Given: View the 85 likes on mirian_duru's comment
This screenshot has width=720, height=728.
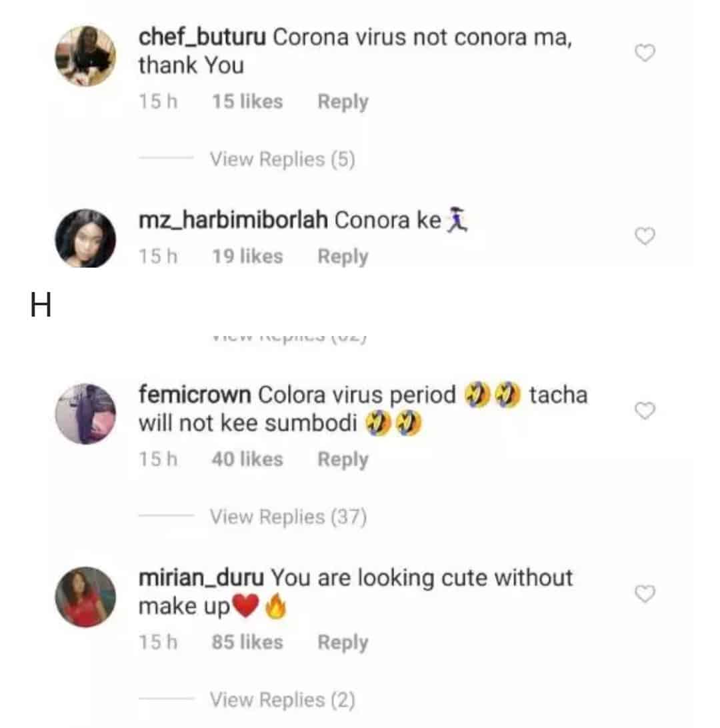Looking at the screenshot, I should [x=247, y=642].
